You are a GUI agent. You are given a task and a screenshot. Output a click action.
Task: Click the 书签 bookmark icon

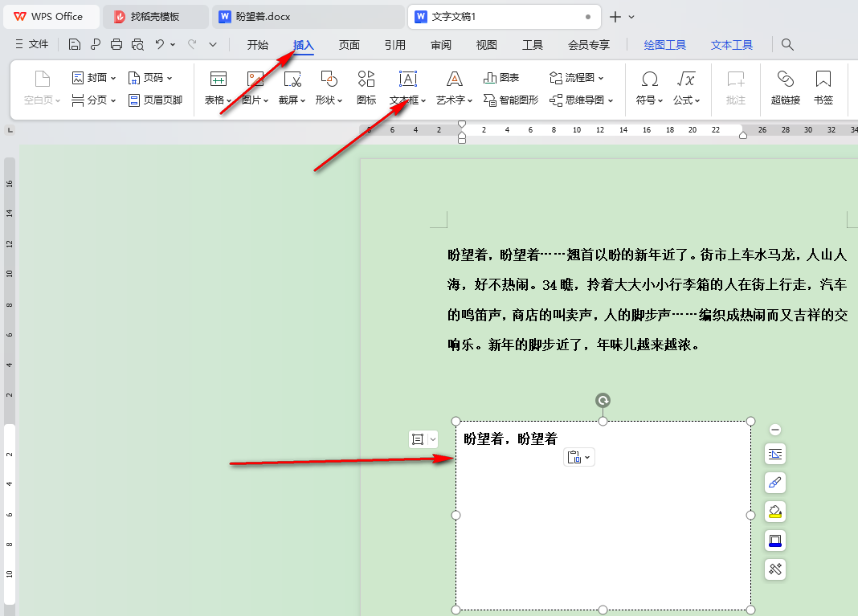click(823, 80)
